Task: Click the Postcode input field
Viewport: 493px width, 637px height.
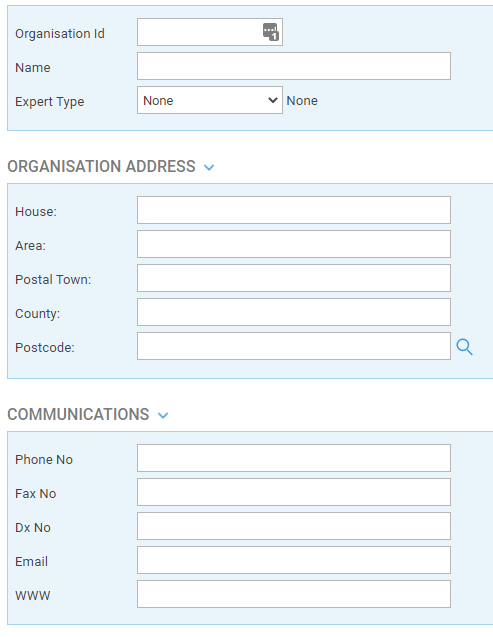Action: tap(294, 346)
